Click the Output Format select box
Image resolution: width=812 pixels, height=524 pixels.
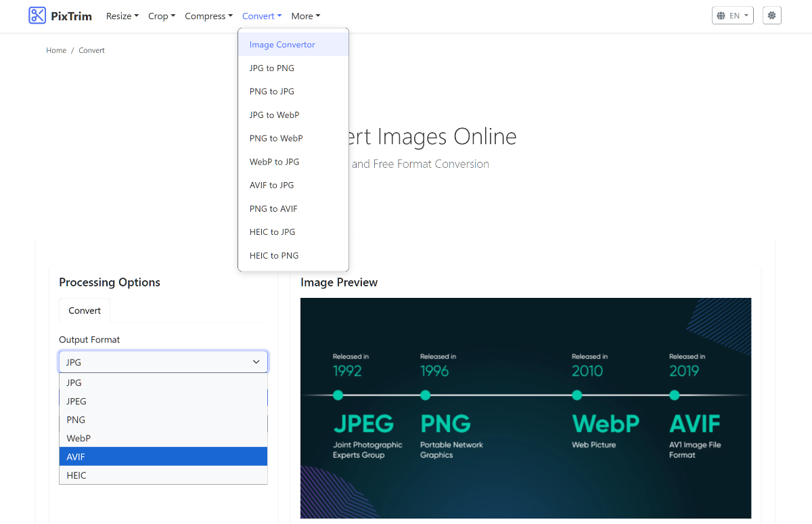coord(163,362)
